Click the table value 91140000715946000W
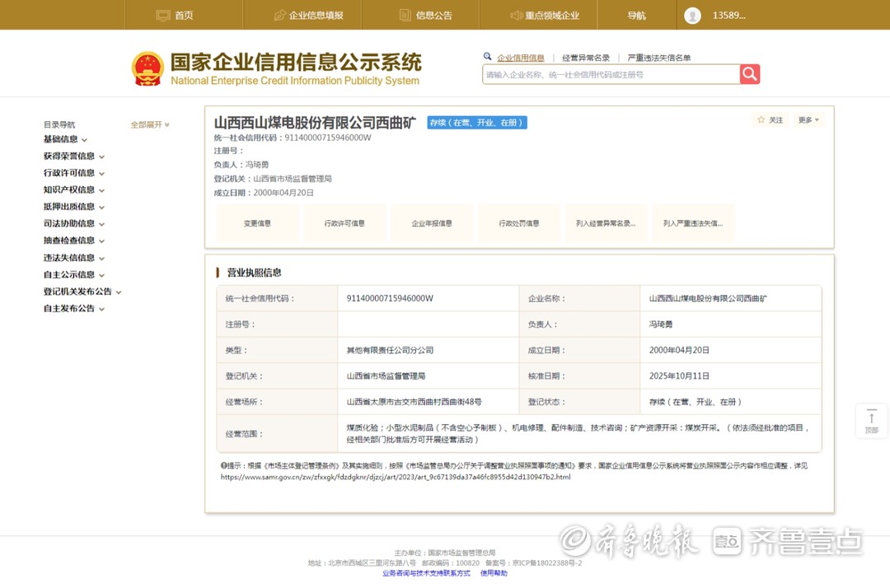 point(390,298)
